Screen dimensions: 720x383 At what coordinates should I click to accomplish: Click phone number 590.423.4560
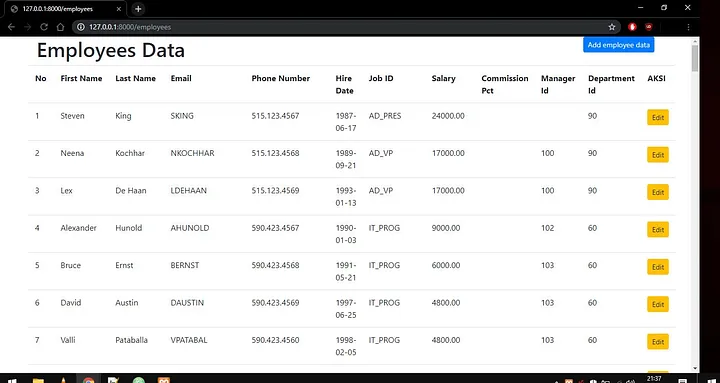275,340
